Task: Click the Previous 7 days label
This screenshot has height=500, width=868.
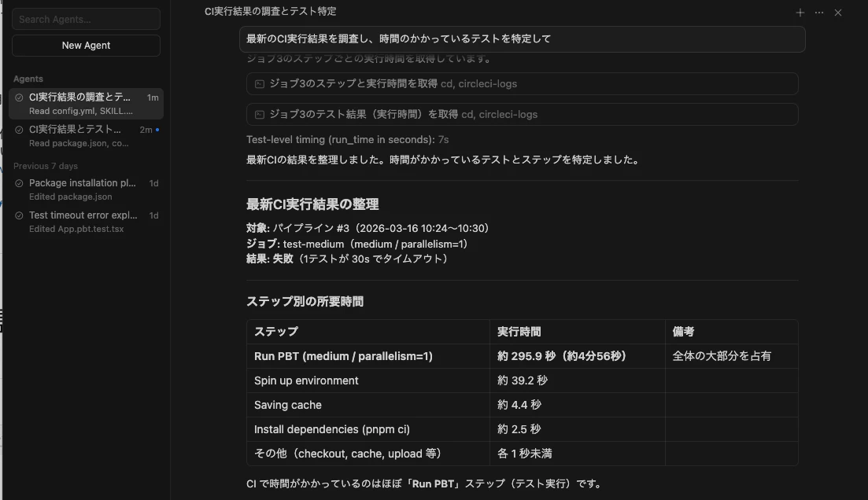Action: (46, 166)
